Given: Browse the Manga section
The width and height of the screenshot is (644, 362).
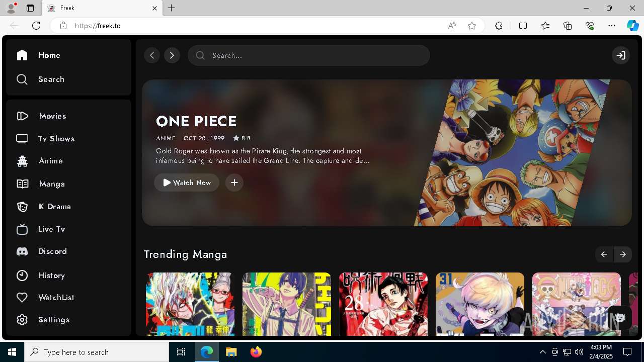Looking at the screenshot, I should [x=40, y=184].
